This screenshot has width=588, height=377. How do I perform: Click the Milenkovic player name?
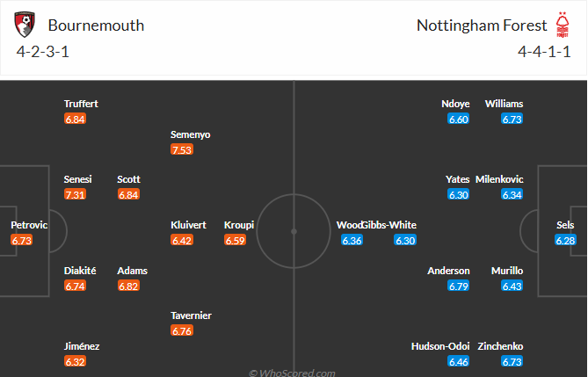[499, 179]
